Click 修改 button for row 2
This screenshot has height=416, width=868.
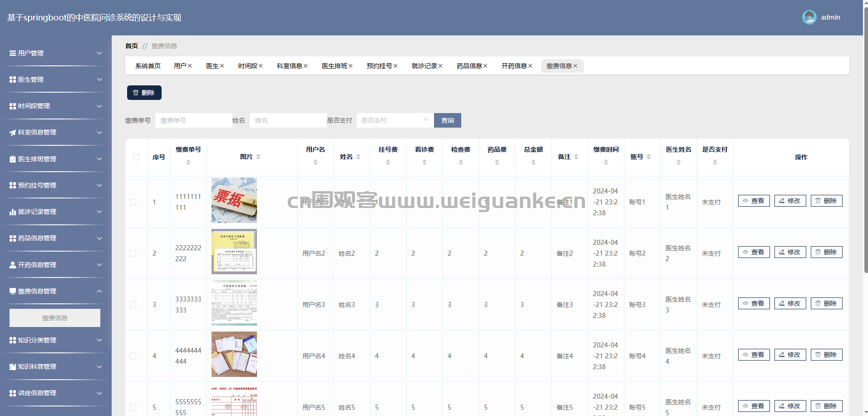click(790, 252)
